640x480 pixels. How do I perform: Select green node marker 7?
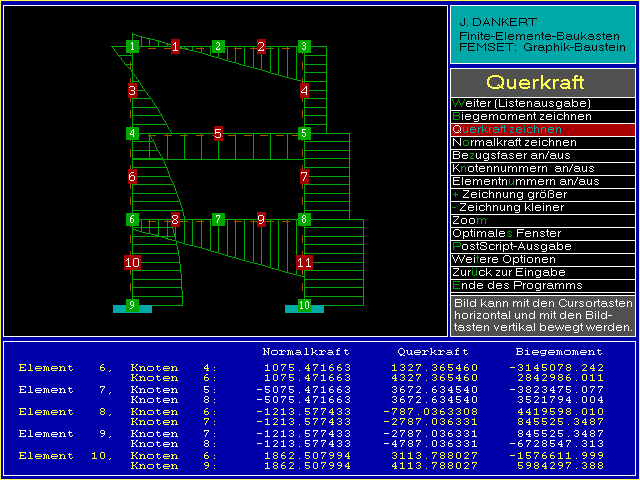tap(218, 219)
